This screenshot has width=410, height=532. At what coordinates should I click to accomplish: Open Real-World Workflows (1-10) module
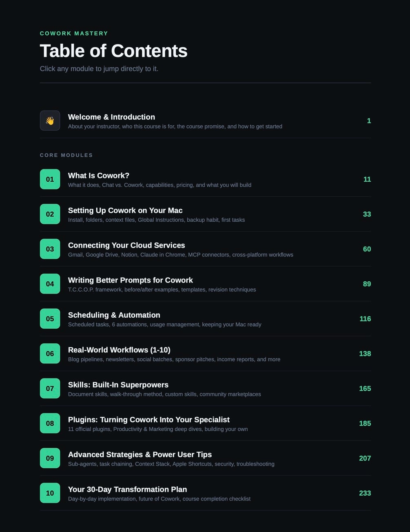(205, 354)
